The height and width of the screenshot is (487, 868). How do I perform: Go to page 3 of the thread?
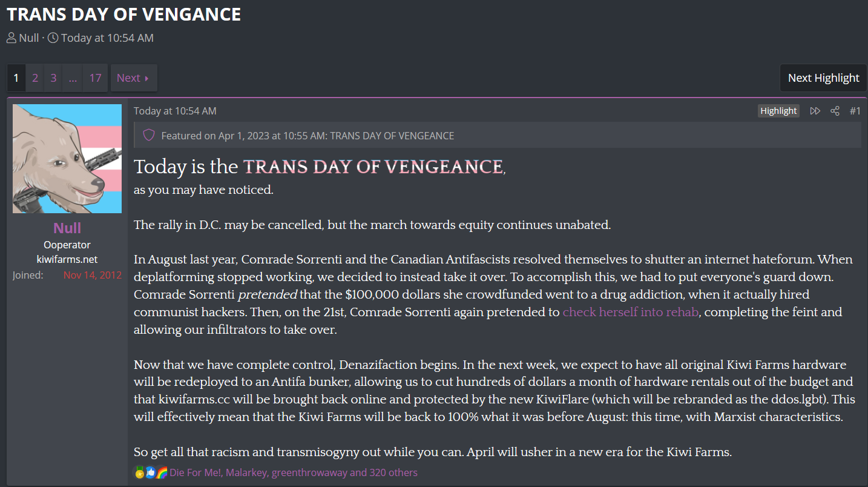coord(53,78)
